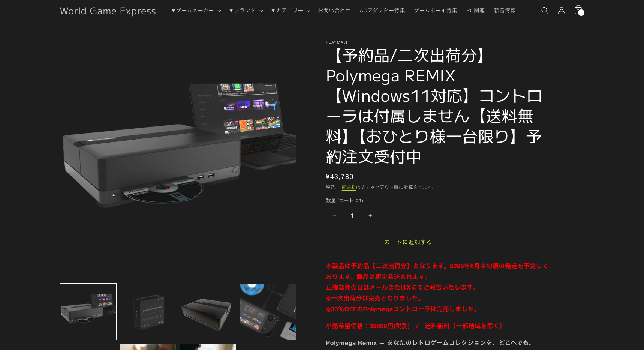Open the PC関連 menu link

[475, 11]
